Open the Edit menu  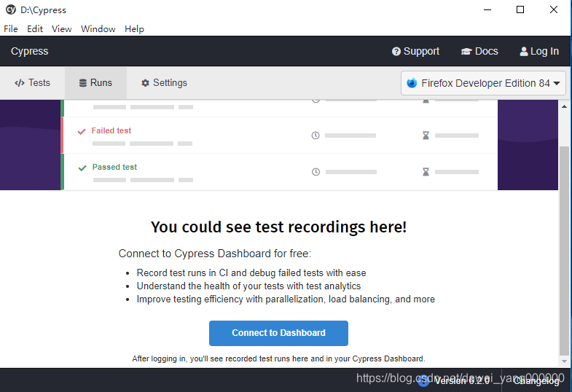point(35,29)
